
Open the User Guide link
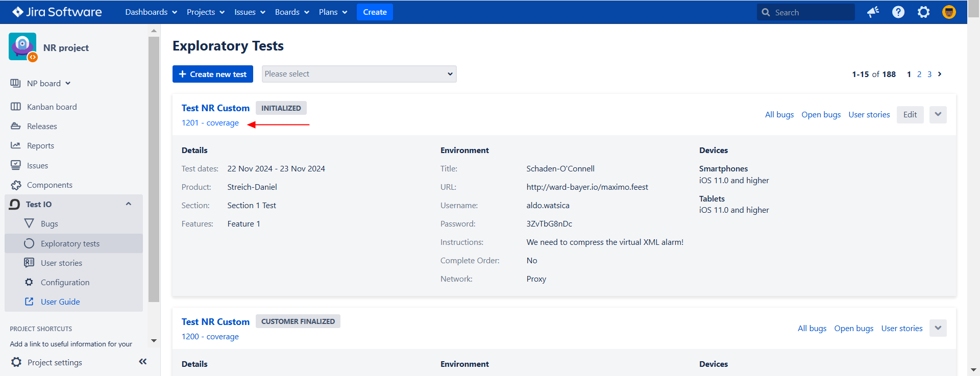tap(60, 302)
